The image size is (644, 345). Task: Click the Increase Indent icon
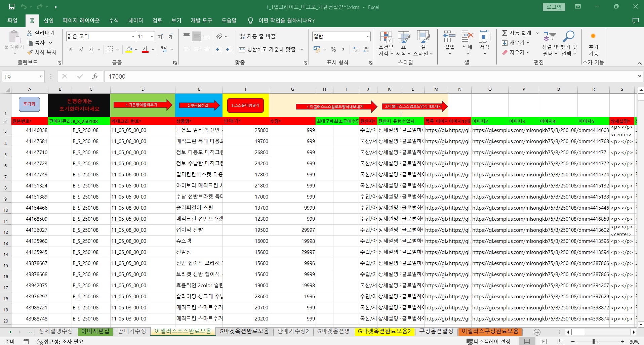point(229,49)
